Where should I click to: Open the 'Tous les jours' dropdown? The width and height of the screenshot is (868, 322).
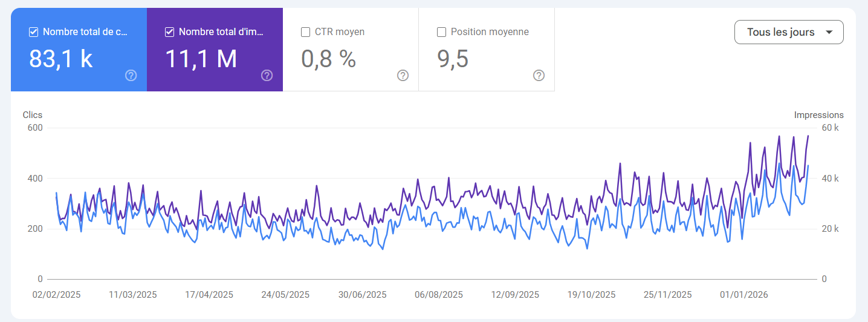coord(780,32)
